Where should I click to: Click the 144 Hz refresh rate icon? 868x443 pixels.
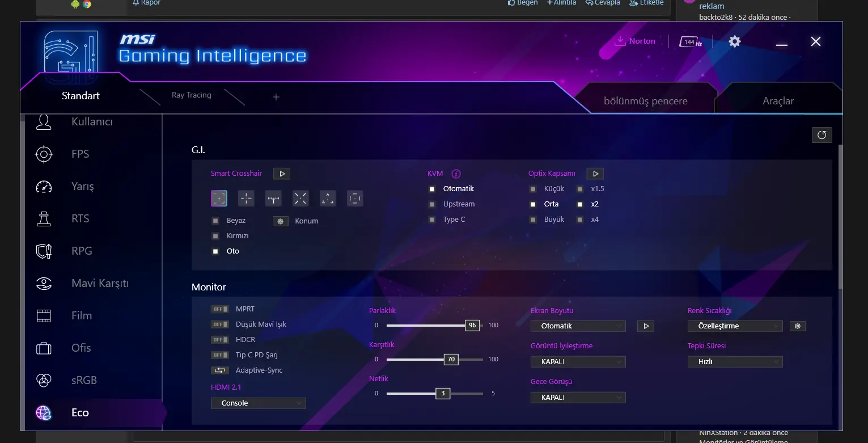pos(691,42)
